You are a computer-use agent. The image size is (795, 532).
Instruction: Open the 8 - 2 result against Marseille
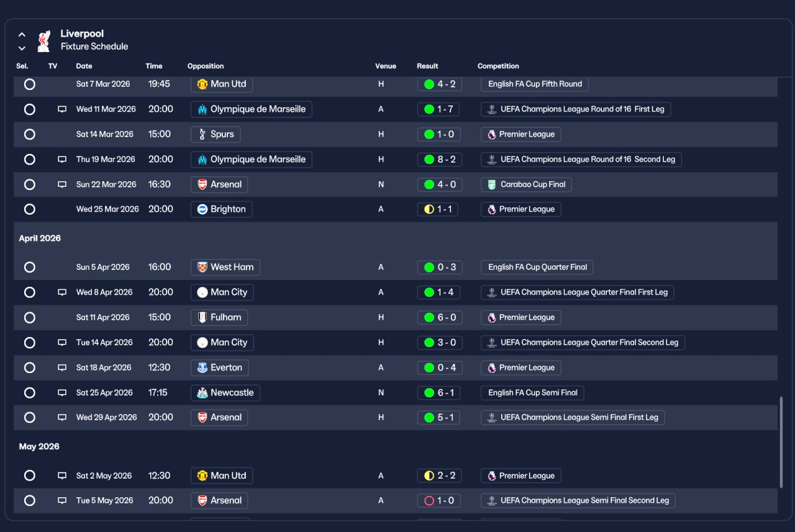439,160
